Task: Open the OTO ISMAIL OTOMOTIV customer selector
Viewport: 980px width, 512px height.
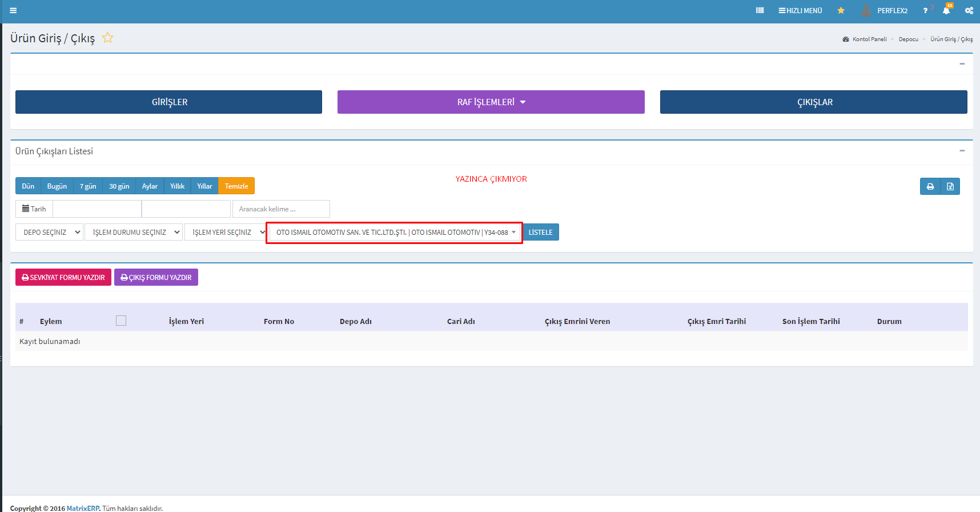Action: [x=394, y=233]
